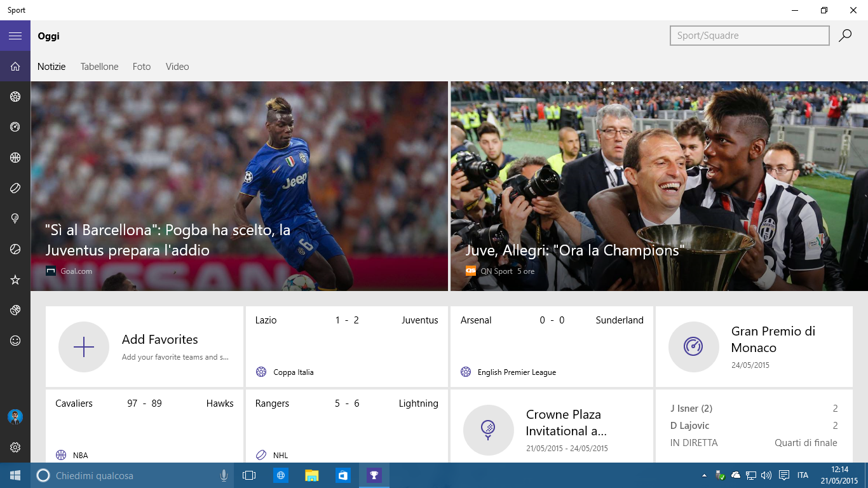Click the ITA language indicator
Screen dimensions: 868x488
pos(803,475)
